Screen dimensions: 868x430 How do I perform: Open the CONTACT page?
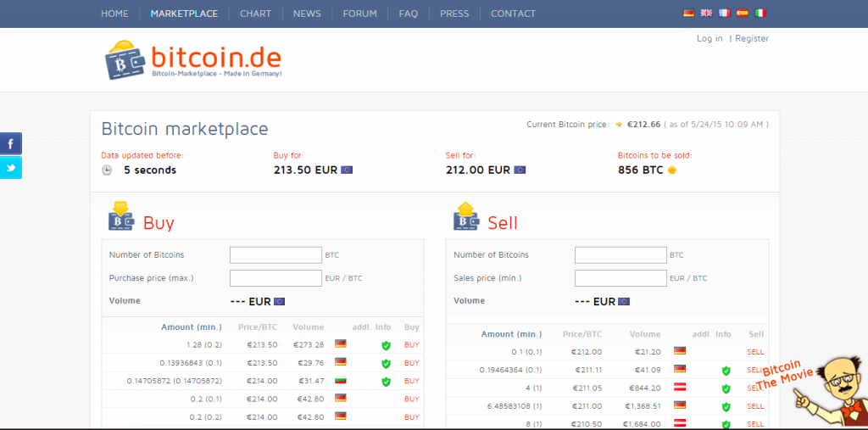pos(513,14)
